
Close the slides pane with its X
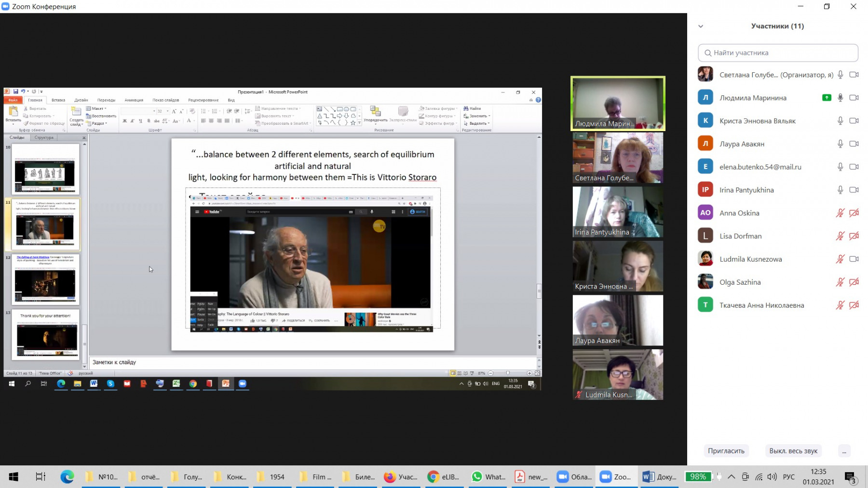[x=84, y=138]
